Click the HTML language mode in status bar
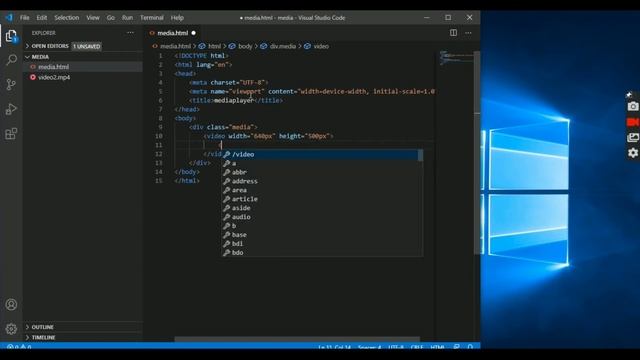The width and height of the screenshot is (640, 360). click(437, 347)
